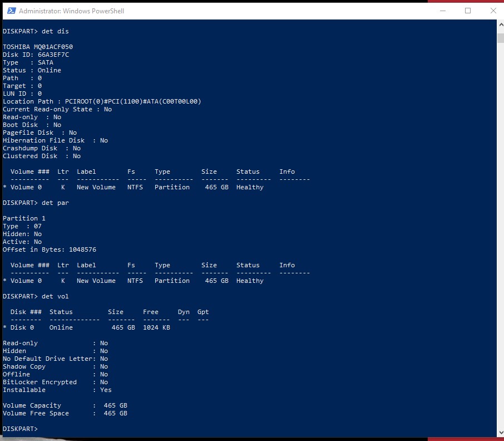Screen dimensions: 504x441
Task: Click the TOSHIBA MQ01ACF050 disk name
Action: (x=38, y=47)
